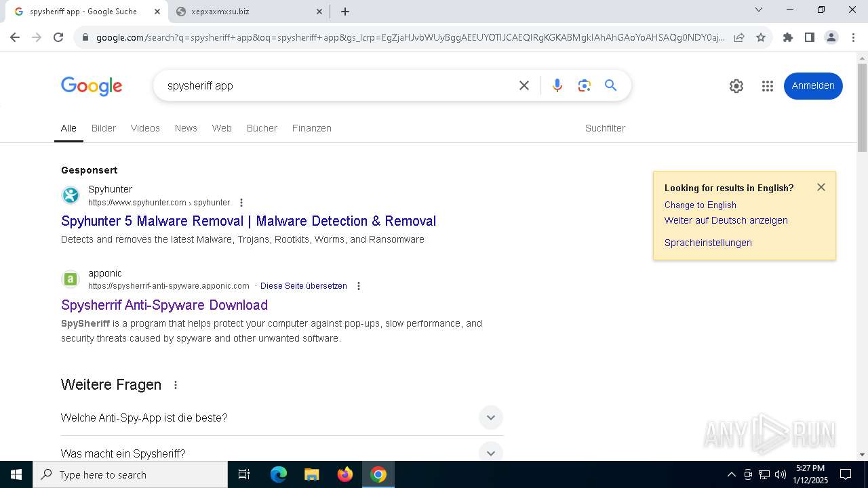Open Spyhunter 5 Malware Removal link
The image size is (868, 488).
tap(248, 221)
